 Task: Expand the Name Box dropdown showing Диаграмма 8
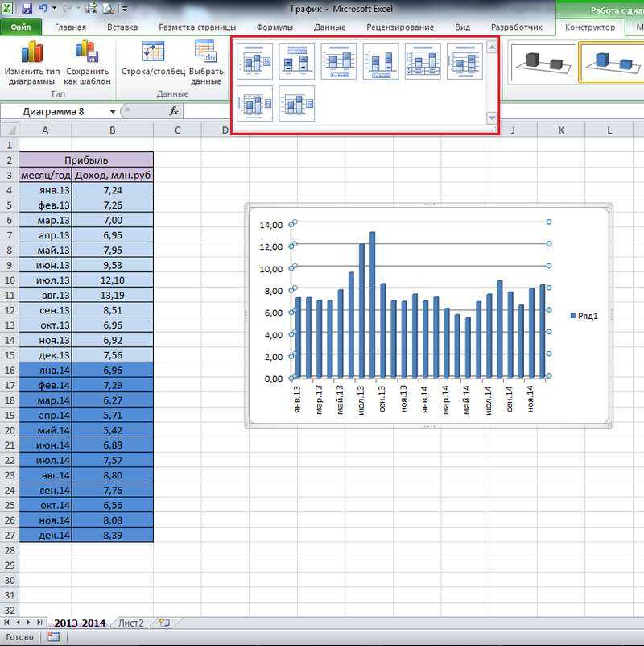tap(113, 112)
